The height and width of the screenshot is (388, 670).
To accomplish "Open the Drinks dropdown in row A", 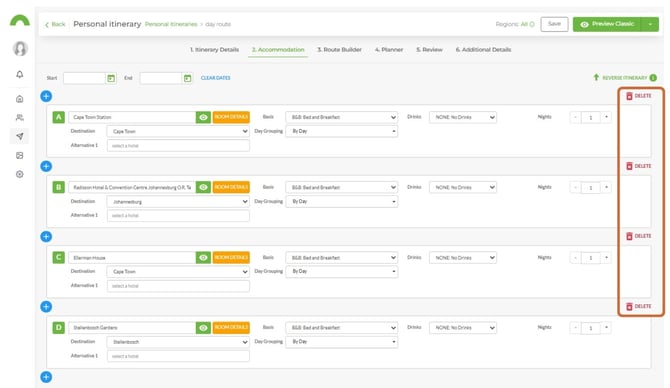I will [x=463, y=117].
